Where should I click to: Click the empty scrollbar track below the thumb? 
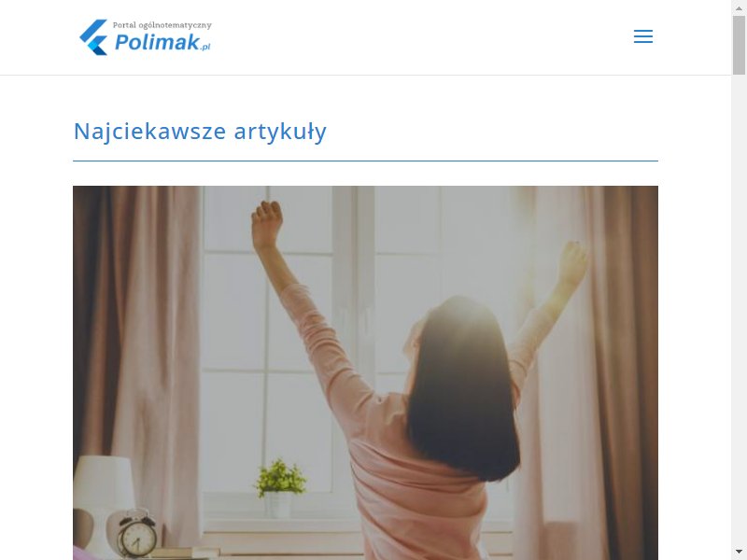click(739, 310)
